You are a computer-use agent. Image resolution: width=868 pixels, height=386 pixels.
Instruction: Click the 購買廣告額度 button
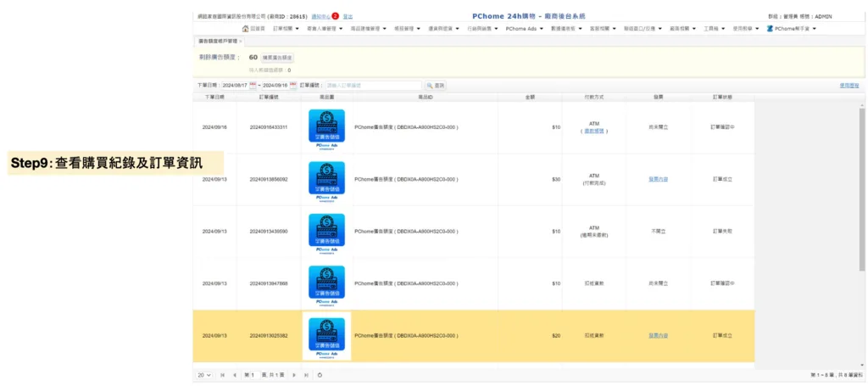pyautogui.click(x=277, y=58)
